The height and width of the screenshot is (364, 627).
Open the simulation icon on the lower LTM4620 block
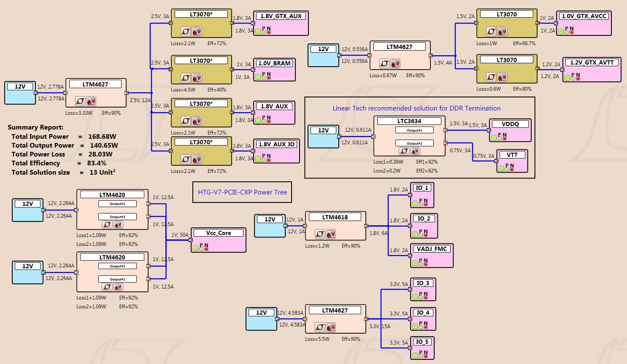118,287
